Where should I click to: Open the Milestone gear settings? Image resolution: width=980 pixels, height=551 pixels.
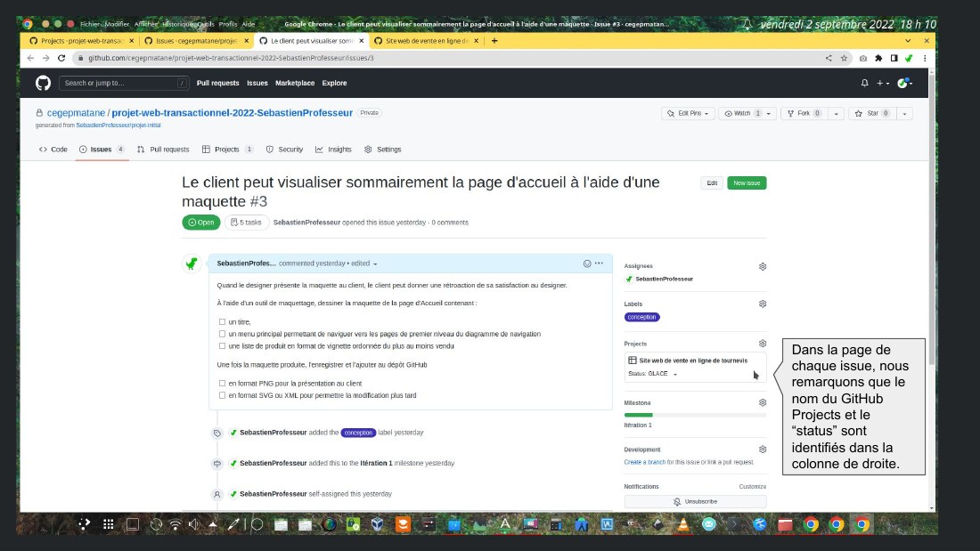[763, 403]
